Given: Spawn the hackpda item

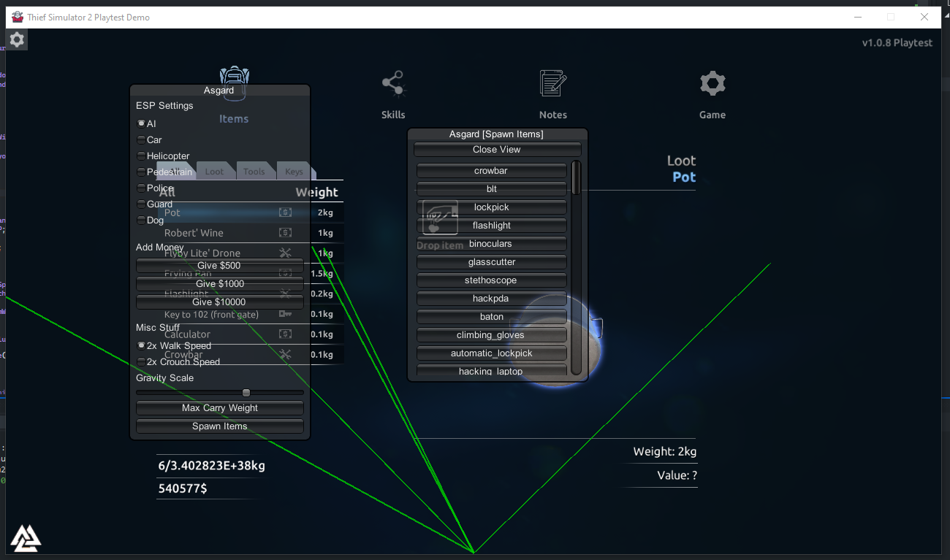Looking at the screenshot, I should pos(491,299).
